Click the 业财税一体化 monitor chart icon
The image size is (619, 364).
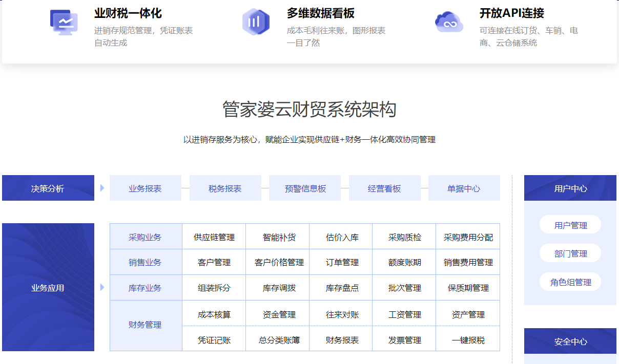coord(64,23)
